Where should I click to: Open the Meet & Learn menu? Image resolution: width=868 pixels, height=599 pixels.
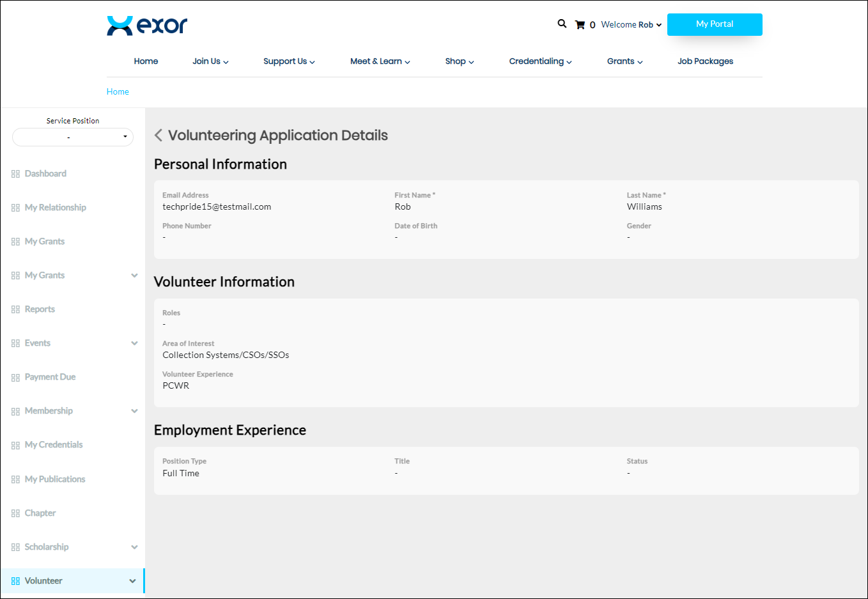coord(380,61)
